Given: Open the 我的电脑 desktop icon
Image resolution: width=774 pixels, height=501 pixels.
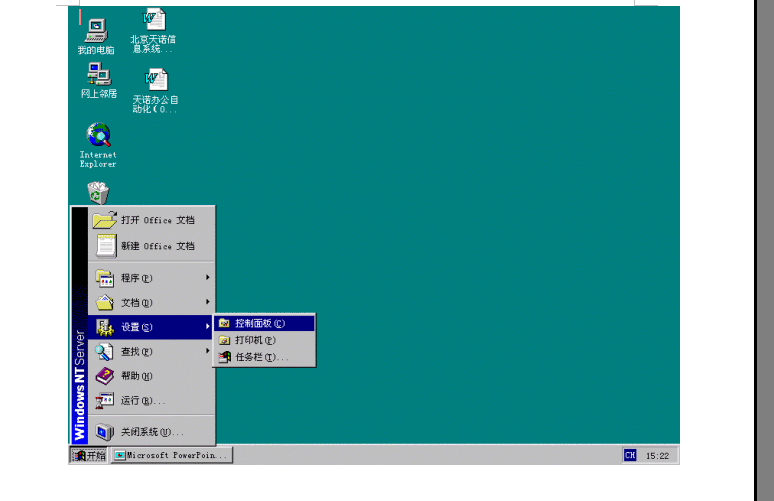Looking at the screenshot, I should click(x=96, y=30).
